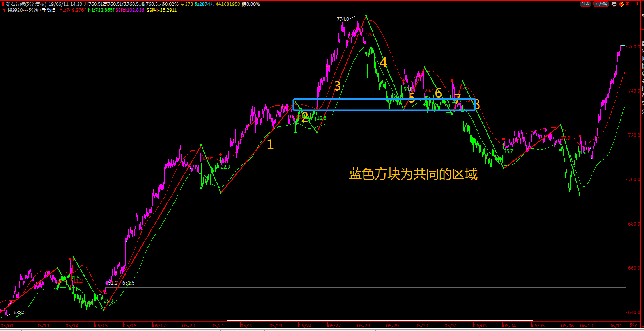Image resolution: width=644 pixels, height=331 pixels.
Task: Click the 下1:733.865 indicator value
Action: point(101,10)
